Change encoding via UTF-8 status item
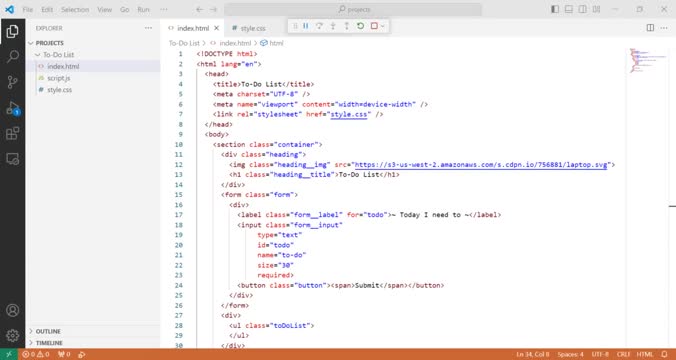 600,354
